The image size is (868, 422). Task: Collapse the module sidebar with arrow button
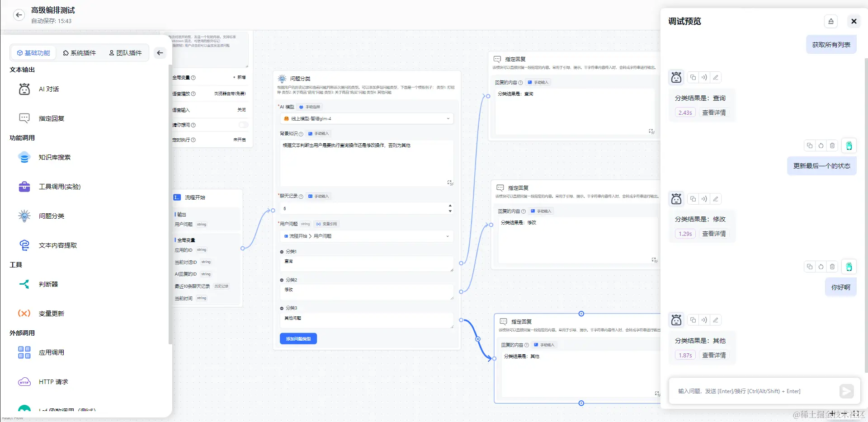pyautogui.click(x=160, y=53)
